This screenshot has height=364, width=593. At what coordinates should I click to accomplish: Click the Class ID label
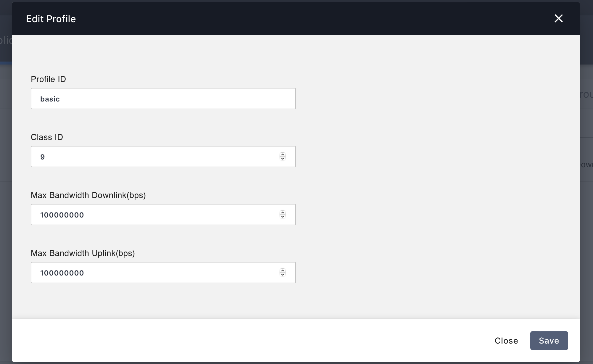[x=47, y=137]
